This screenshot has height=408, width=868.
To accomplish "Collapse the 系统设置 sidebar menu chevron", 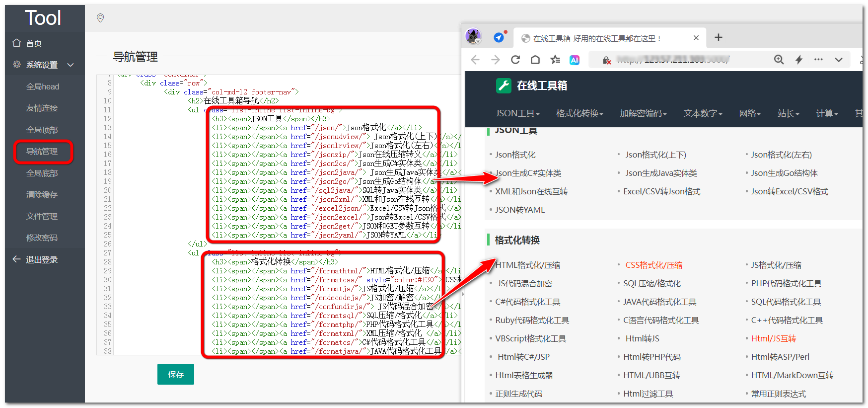I will click(71, 65).
